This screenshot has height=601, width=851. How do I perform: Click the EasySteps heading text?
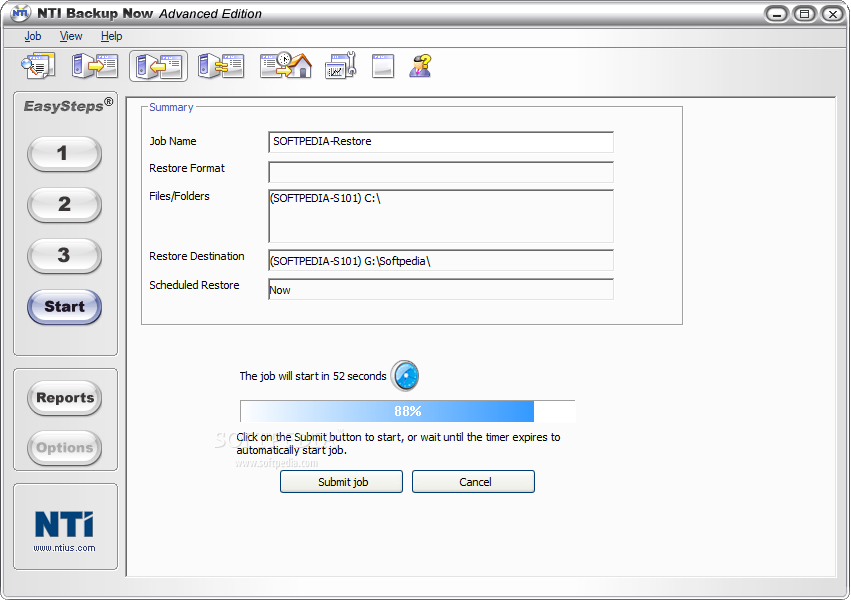(x=68, y=105)
